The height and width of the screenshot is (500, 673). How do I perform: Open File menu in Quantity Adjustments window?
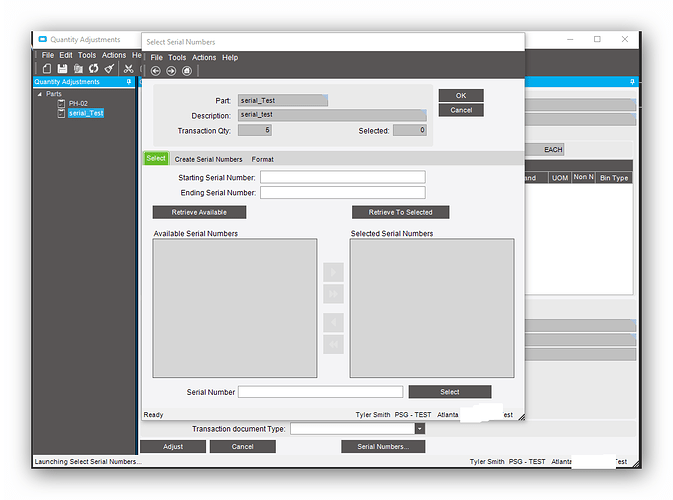(x=48, y=55)
